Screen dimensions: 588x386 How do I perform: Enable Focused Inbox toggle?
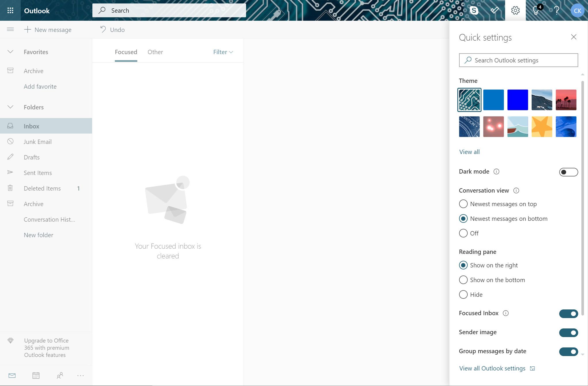(569, 313)
